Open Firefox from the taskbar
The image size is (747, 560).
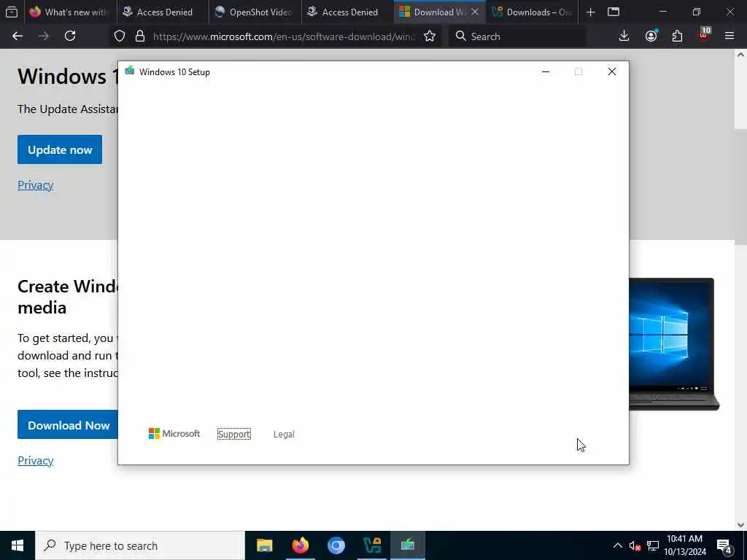300,545
